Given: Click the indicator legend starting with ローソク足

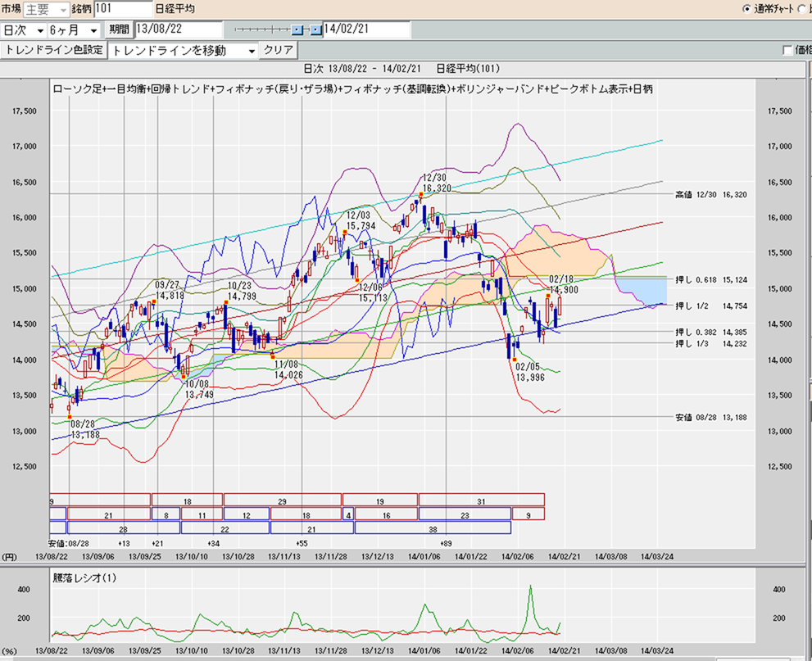Looking at the screenshot, I should tap(352, 89).
